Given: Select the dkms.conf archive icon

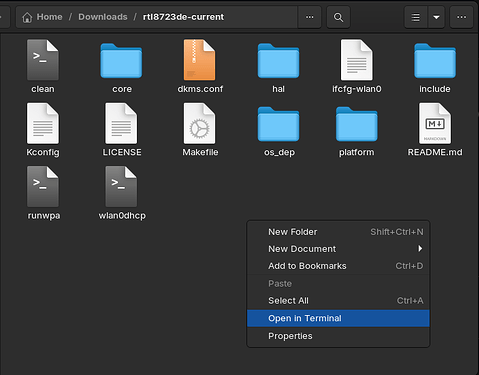Looking at the screenshot, I should 199,60.
